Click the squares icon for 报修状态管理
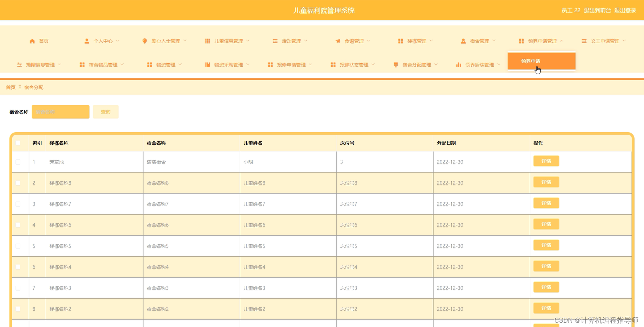Screen dimensions: 644x327 pos(333,65)
